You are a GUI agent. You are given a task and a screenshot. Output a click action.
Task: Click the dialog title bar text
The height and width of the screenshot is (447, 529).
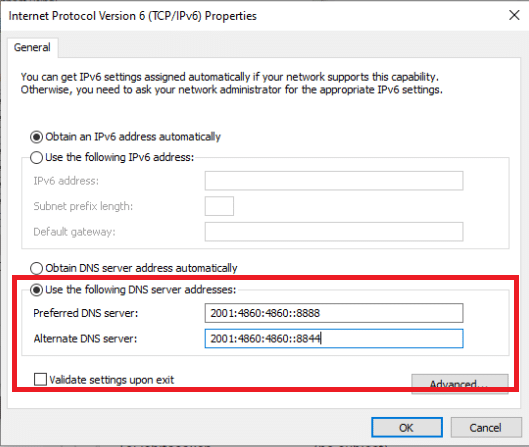(x=133, y=16)
